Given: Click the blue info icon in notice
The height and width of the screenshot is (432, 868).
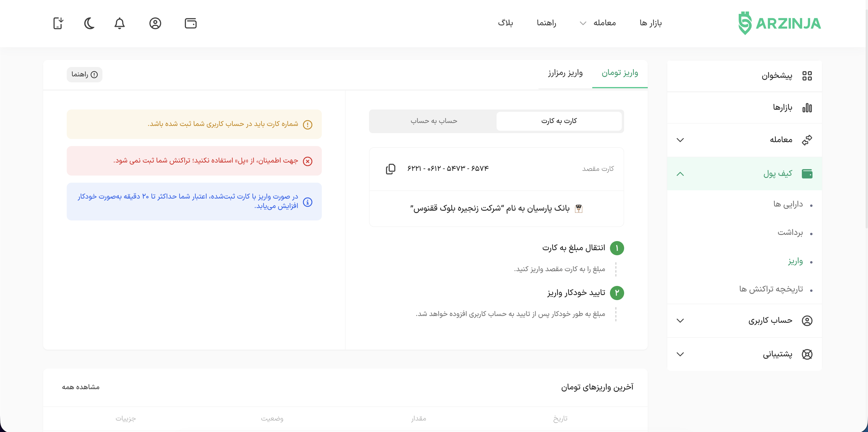Looking at the screenshot, I should coord(308,202).
